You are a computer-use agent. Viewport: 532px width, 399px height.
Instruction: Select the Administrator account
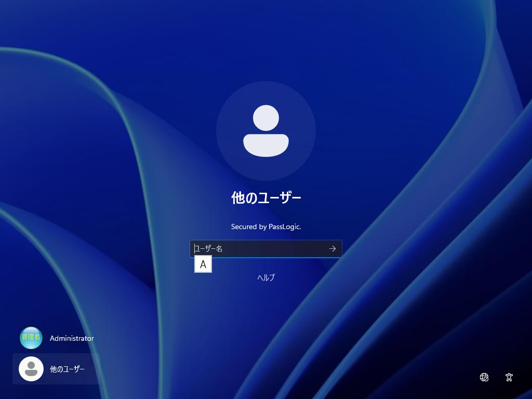pyautogui.click(x=56, y=338)
